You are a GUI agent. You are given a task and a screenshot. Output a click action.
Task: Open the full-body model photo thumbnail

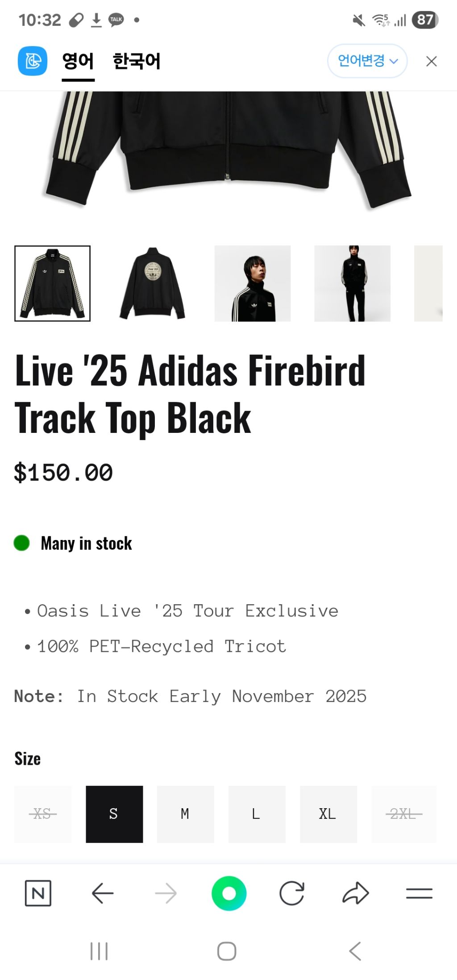pyautogui.click(x=352, y=283)
